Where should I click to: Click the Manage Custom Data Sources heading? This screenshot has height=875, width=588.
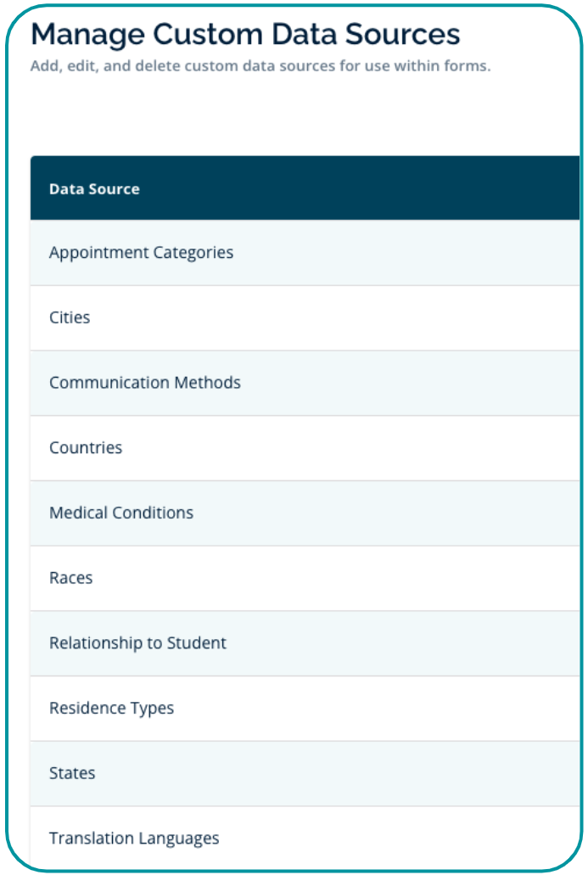click(x=245, y=34)
